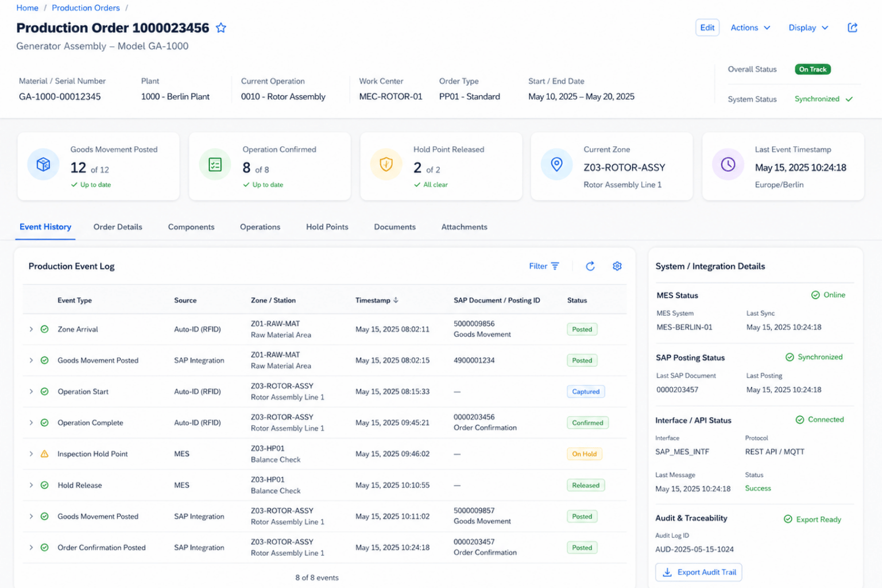882x588 pixels.
Task: Switch to the Hold Points tab
Action: pos(327,227)
